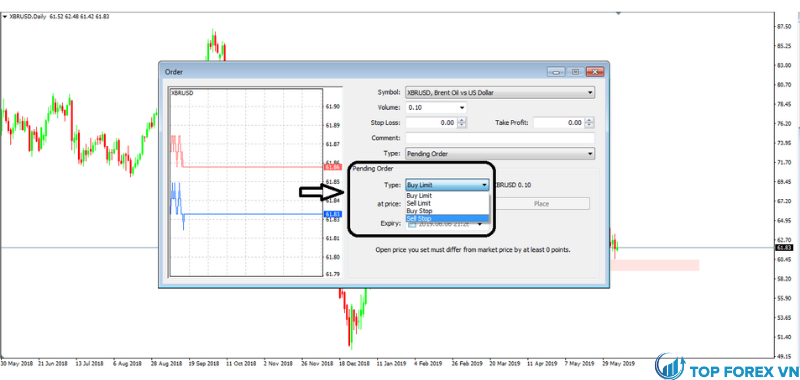Click the Take Profit value field
The height and width of the screenshot is (380, 800).
[559, 122]
